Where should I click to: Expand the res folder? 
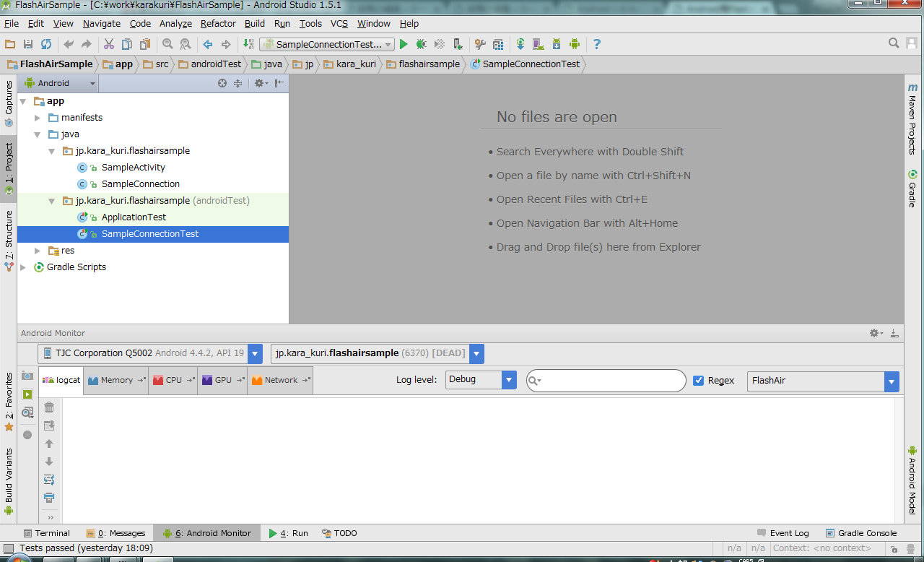38,251
